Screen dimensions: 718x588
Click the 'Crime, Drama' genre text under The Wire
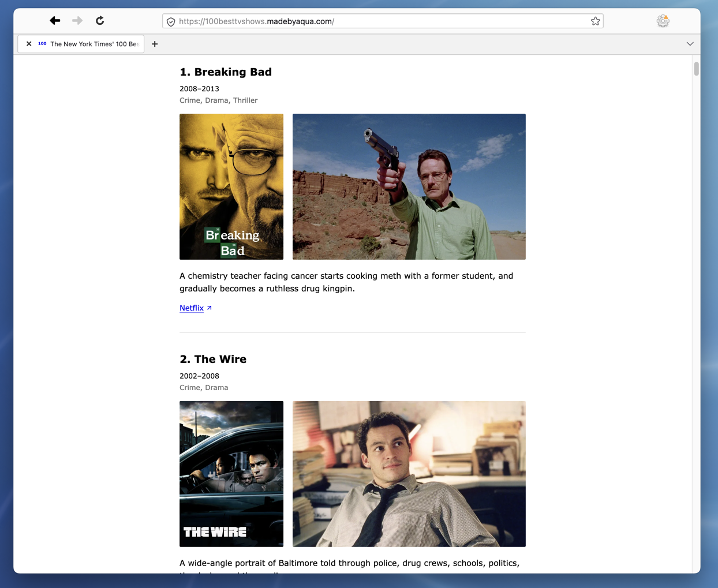coord(204,388)
